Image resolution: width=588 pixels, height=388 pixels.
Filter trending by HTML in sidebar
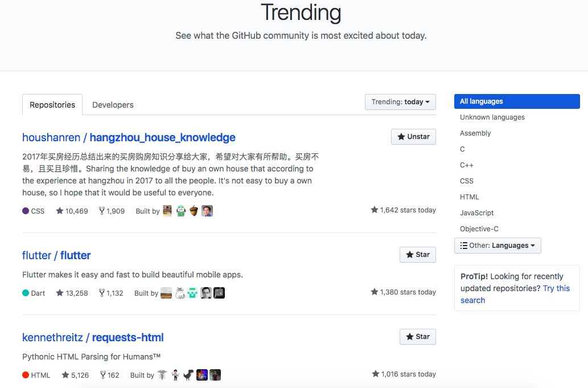[469, 197]
